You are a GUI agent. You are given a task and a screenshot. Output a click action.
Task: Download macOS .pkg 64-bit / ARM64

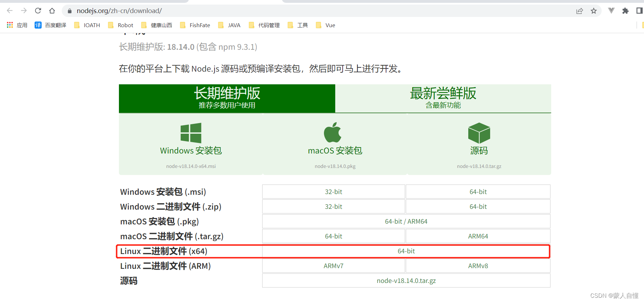406,221
